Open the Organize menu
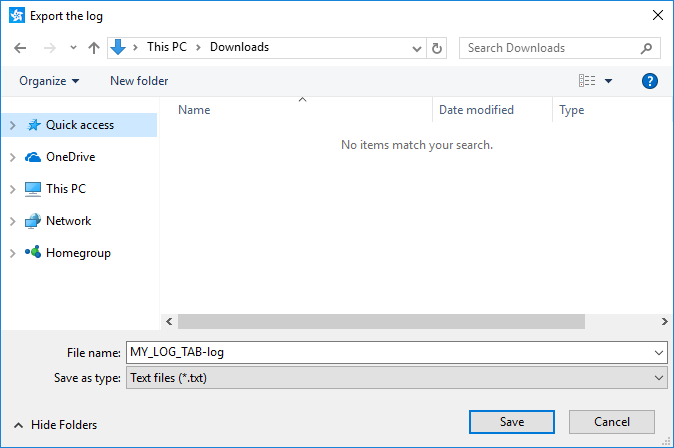This screenshot has width=674, height=448. tap(49, 81)
